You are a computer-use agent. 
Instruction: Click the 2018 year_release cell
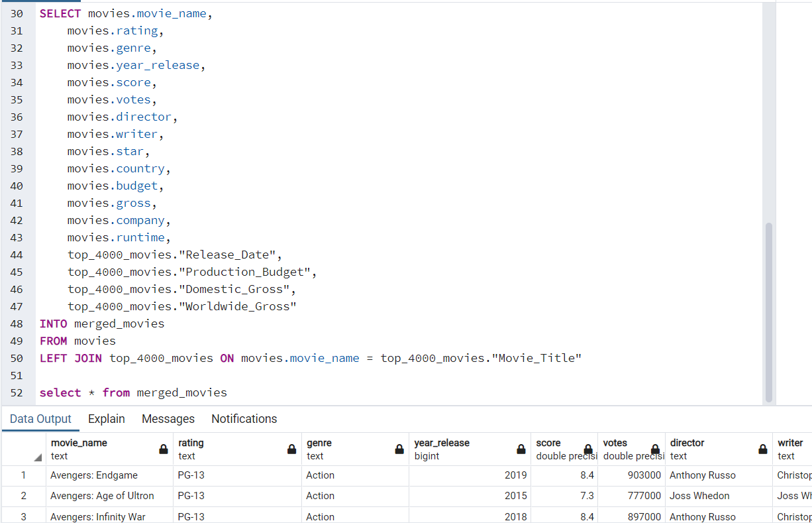470,516
